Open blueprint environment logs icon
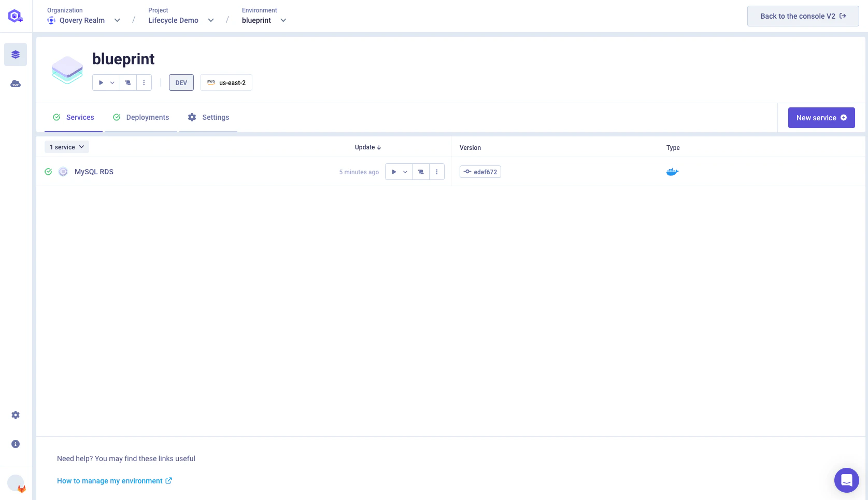 point(128,82)
